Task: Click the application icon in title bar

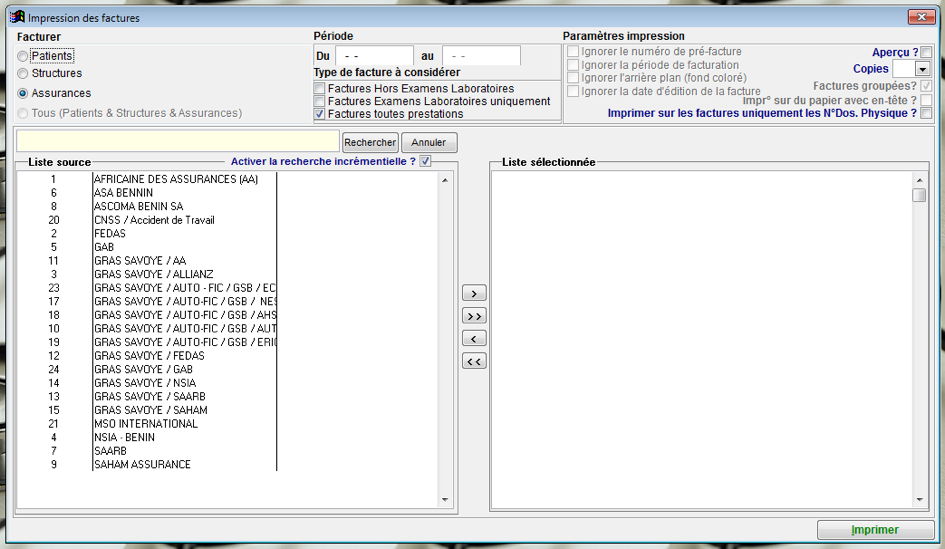Action: (x=17, y=17)
